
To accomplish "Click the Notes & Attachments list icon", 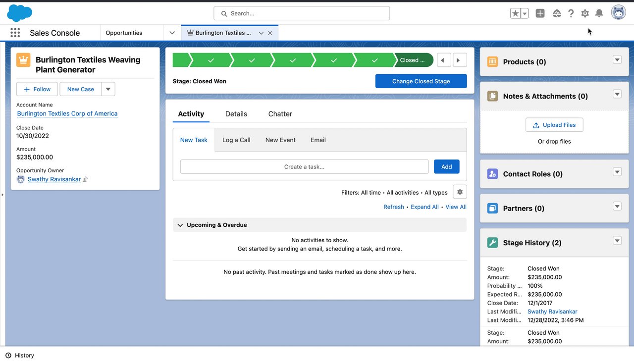I will [492, 96].
